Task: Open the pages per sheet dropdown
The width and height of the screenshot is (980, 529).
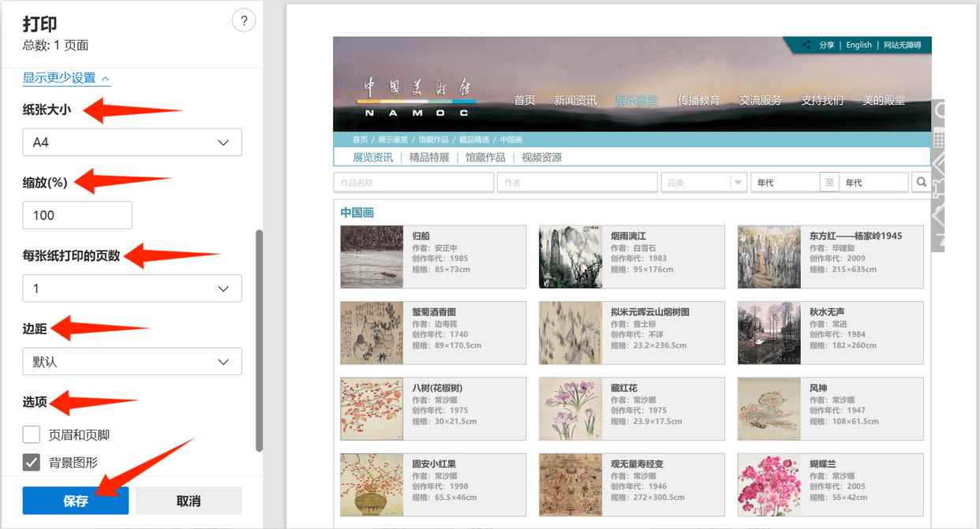Action: (x=132, y=289)
